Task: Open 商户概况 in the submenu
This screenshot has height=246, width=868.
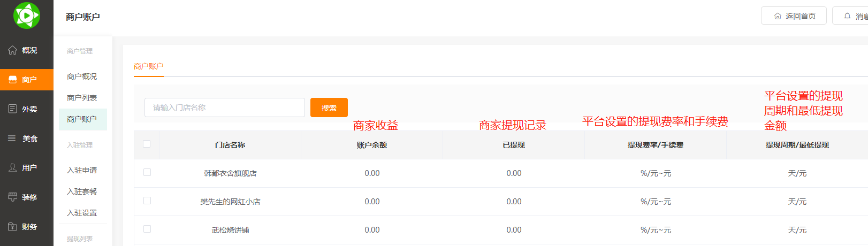Action: tap(82, 76)
